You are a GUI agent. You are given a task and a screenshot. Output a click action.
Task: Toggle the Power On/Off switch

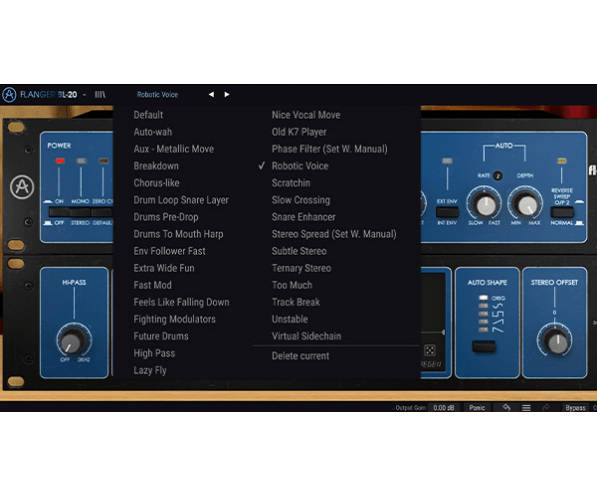[x=59, y=212]
